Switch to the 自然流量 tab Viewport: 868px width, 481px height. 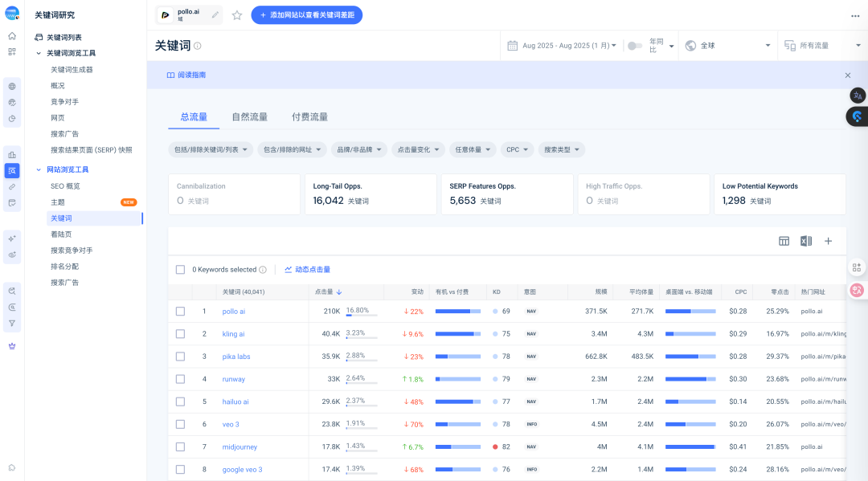pyautogui.click(x=250, y=116)
